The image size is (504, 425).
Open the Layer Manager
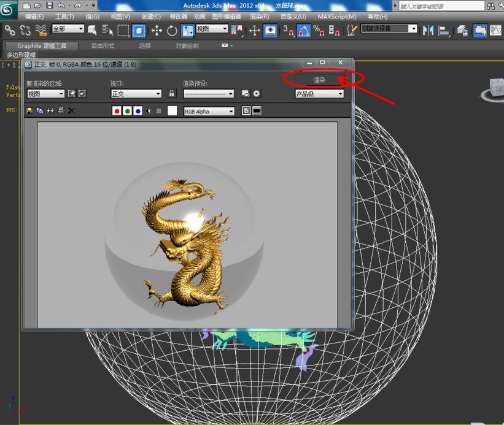tap(462, 31)
